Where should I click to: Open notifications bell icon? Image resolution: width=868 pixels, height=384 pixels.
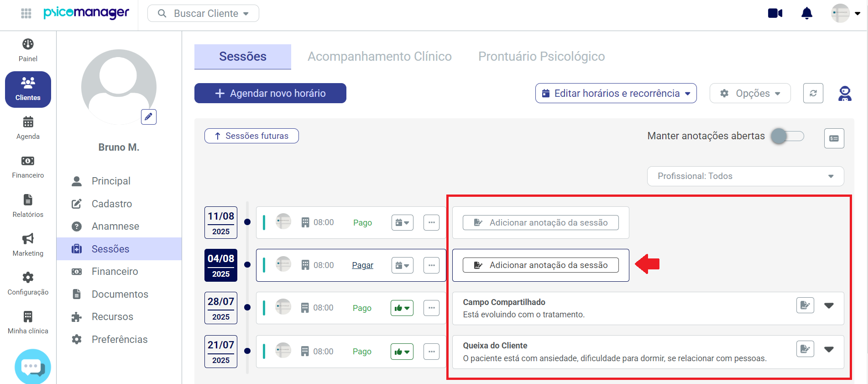click(x=807, y=13)
